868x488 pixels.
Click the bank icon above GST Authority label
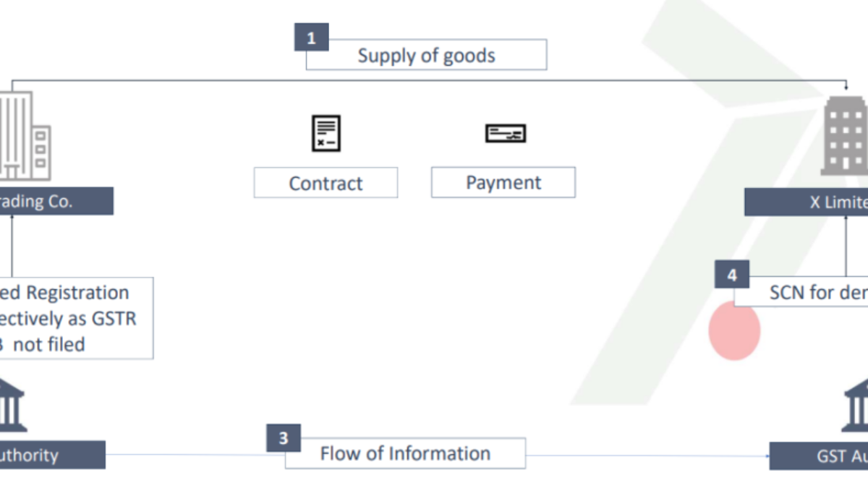pyautogui.click(x=857, y=406)
